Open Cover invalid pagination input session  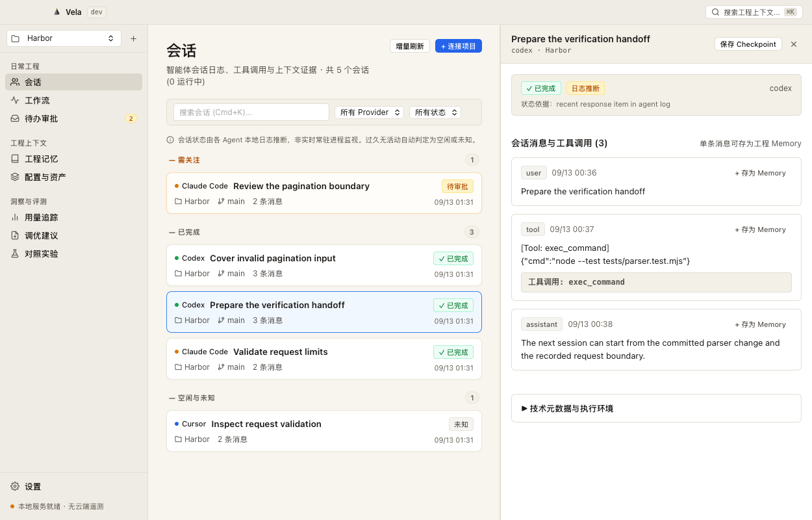[x=324, y=265]
